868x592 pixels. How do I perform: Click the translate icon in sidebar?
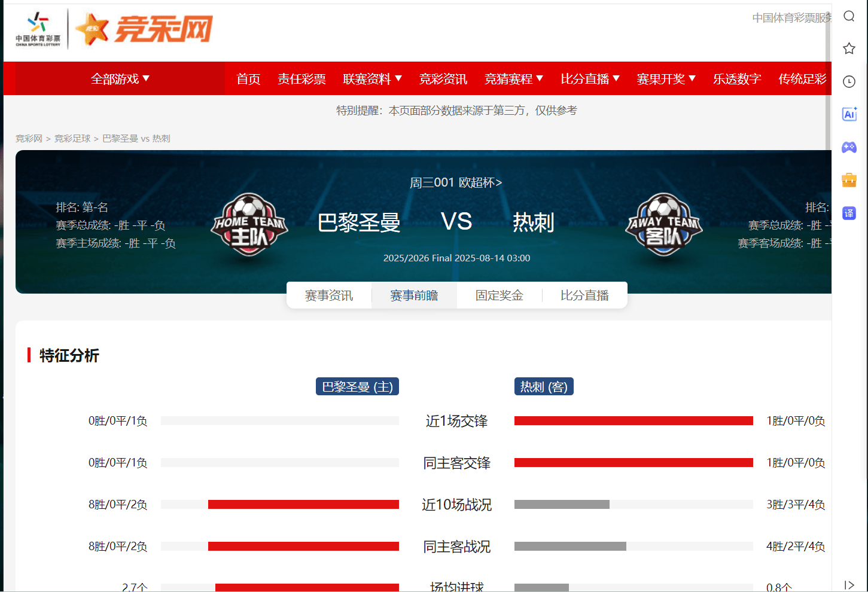(x=849, y=213)
